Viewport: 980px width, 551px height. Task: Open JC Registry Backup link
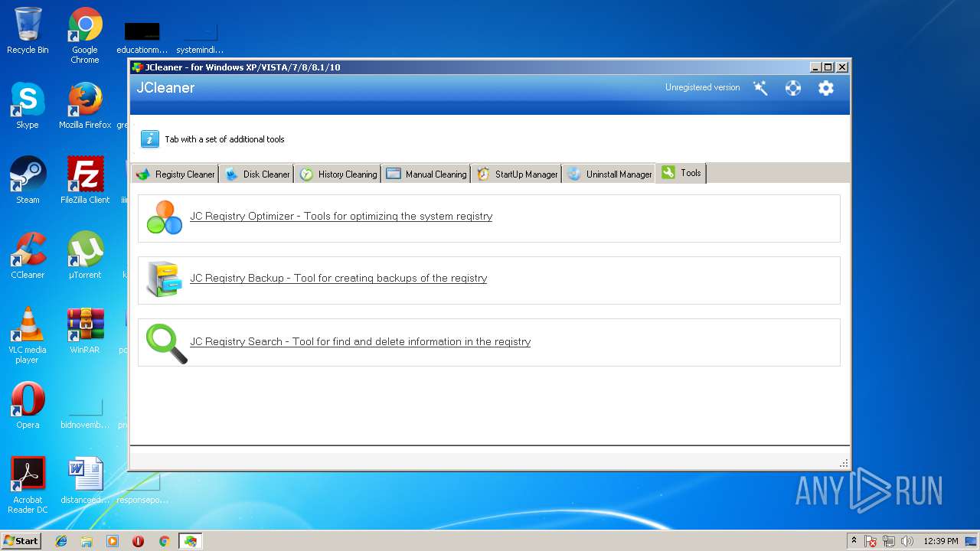(338, 278)
